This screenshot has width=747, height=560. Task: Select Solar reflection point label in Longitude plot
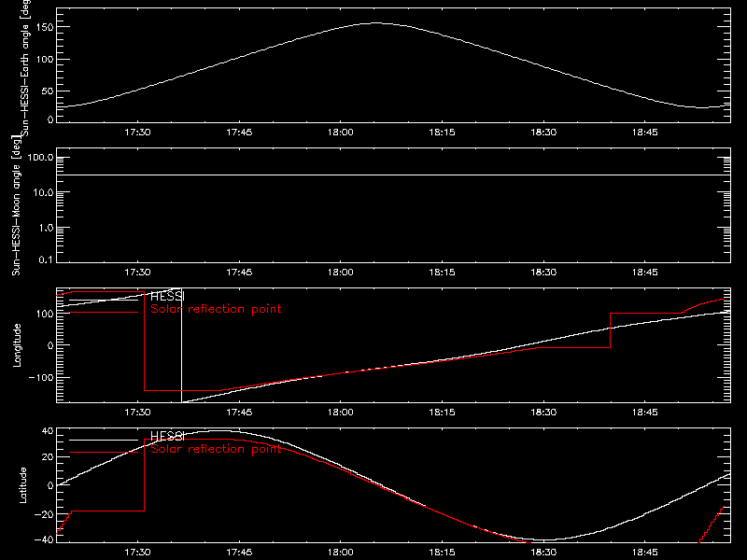(216, 309)
